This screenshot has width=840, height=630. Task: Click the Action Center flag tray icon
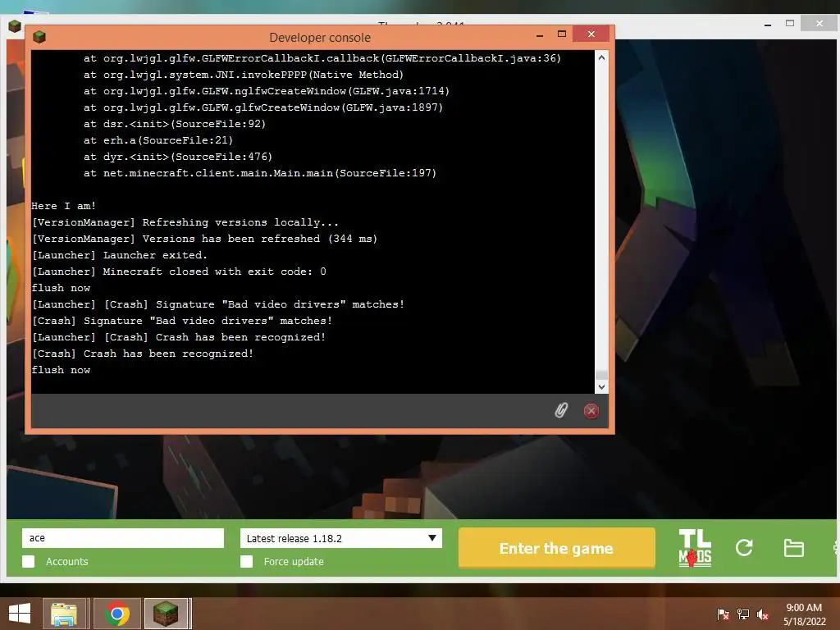(723, 614)
